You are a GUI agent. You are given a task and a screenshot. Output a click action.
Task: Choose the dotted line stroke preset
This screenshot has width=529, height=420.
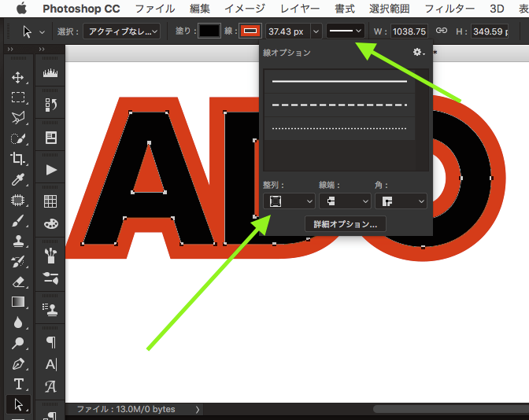[339, 128]
